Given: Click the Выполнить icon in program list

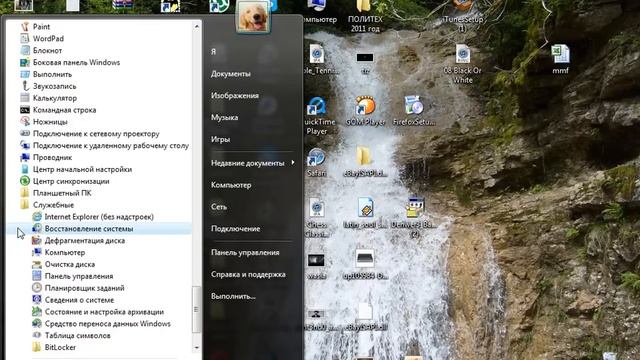Looking at the screenshot, I should 25,74.
